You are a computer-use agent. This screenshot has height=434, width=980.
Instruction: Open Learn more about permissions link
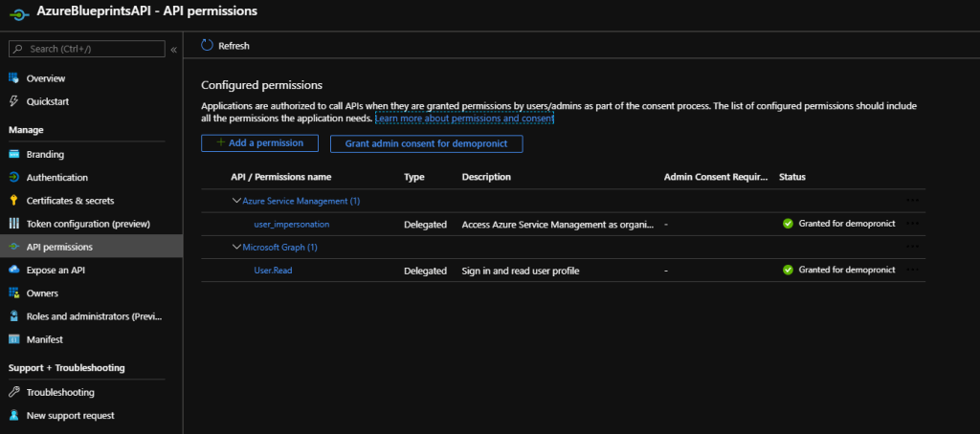click(x=465, y=119)
